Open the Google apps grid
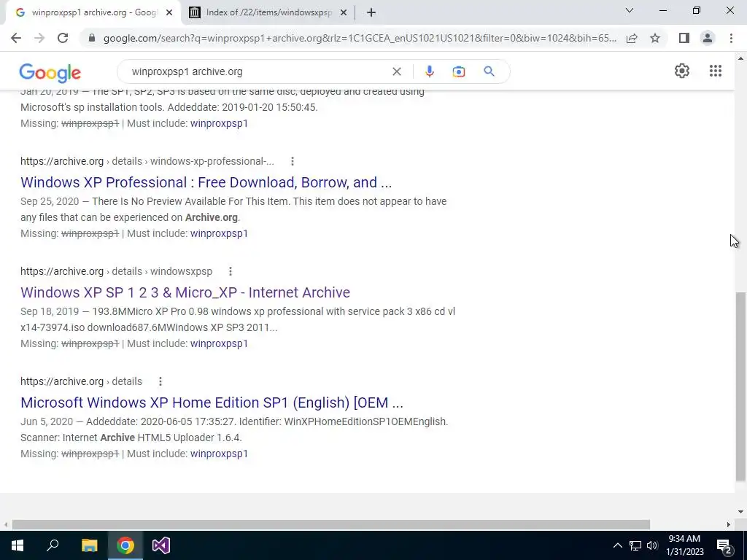 [x=715, y=71]
